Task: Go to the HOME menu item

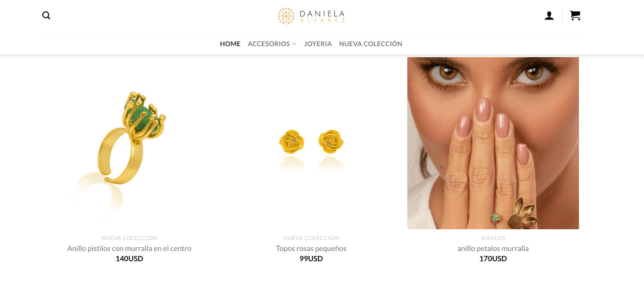Action: pyautogui.click(x=230, y=44)
